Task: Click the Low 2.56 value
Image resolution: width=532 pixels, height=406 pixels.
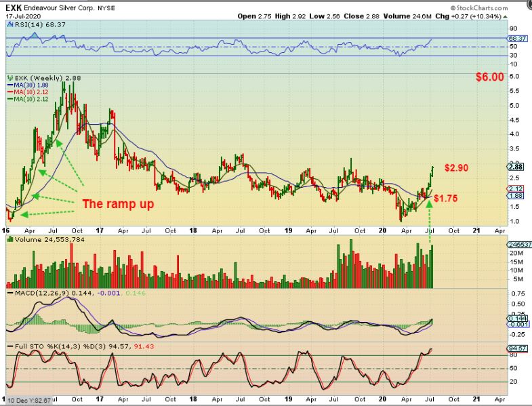Action: click(325, 16)
